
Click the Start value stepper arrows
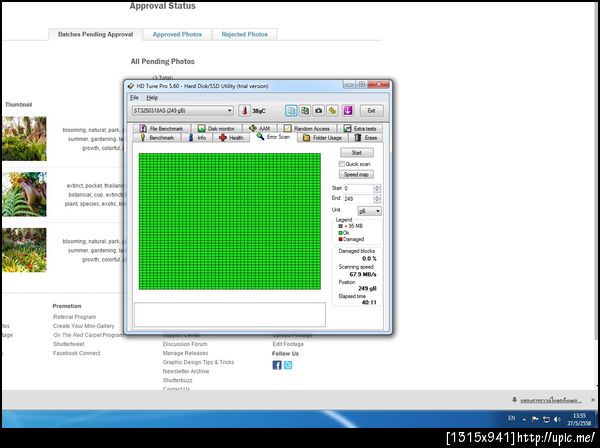377,188
